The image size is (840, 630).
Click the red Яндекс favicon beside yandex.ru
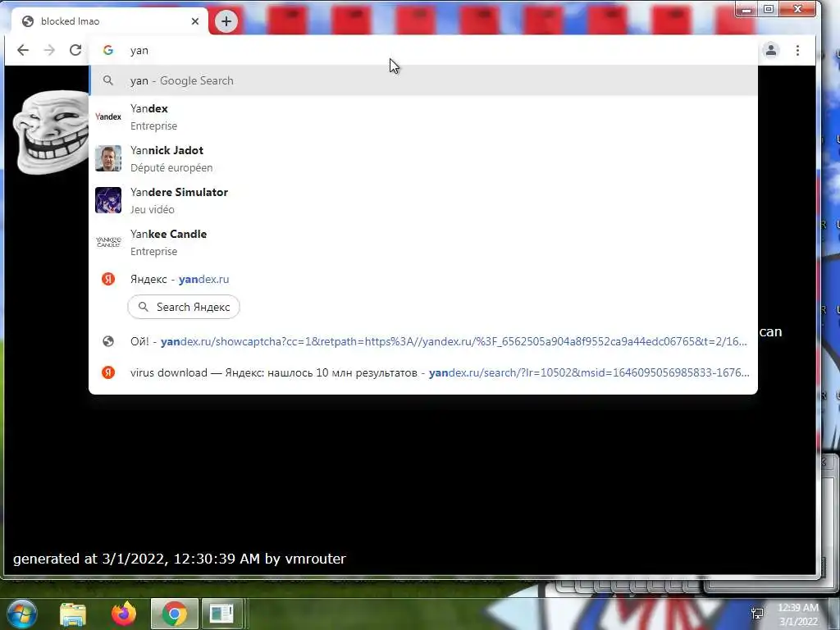108,279
